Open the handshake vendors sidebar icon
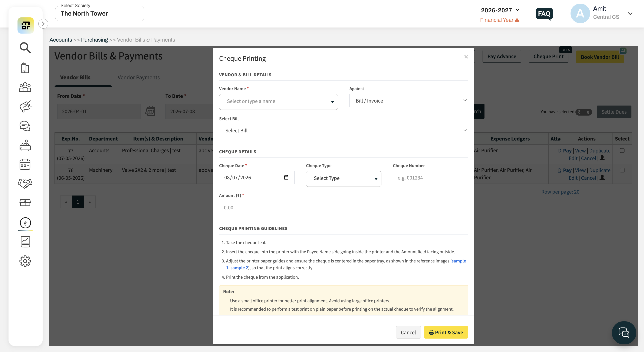This screenshot has width=644, height=352. pos(25,184)
